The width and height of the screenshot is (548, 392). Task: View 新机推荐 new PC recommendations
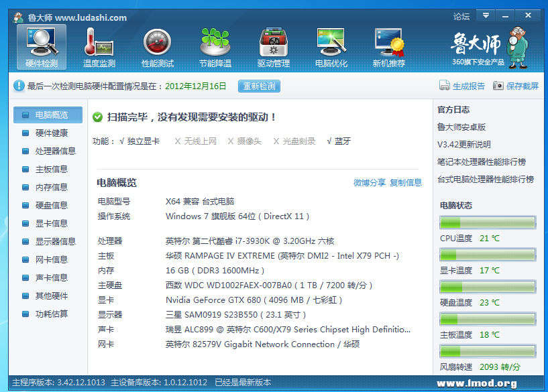pyautogui.click(x=388, y=44)
